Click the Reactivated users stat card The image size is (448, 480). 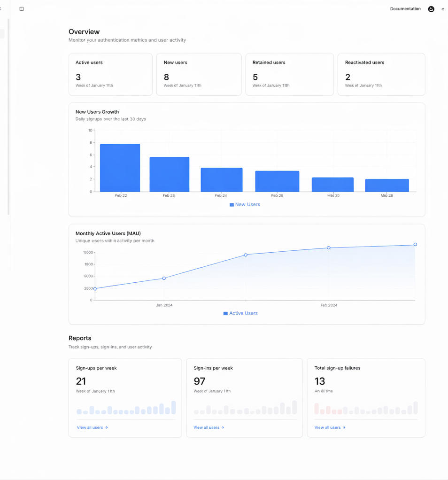[x=381, y=74]
